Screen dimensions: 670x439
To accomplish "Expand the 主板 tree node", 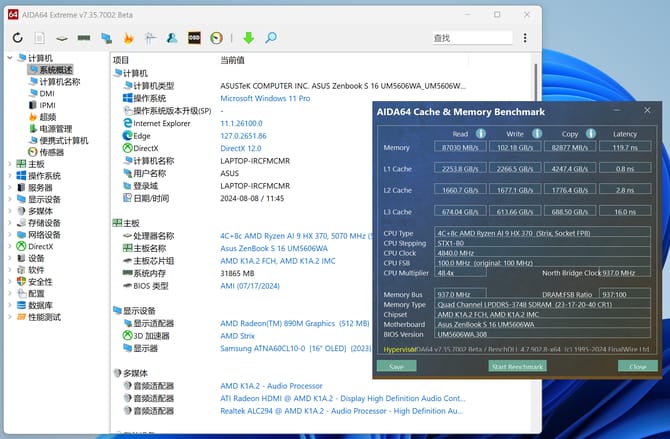I will (10, 164).
